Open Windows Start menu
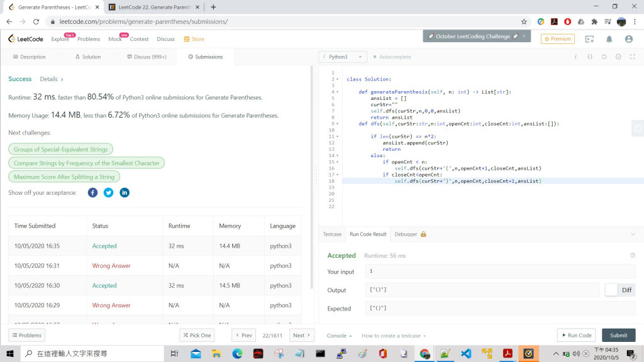The width and height of the screenshot is (644, 362). (10, 353)
